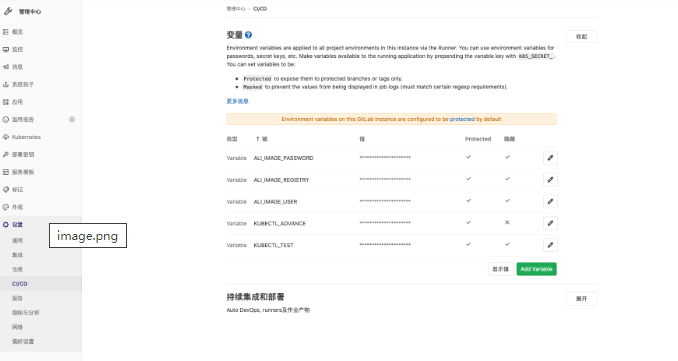The image size is (678, 361).
Task: Edit the ALI_IMAGE_PASSWORD variable with pencil icon
Action: click(x=550, y=158)
